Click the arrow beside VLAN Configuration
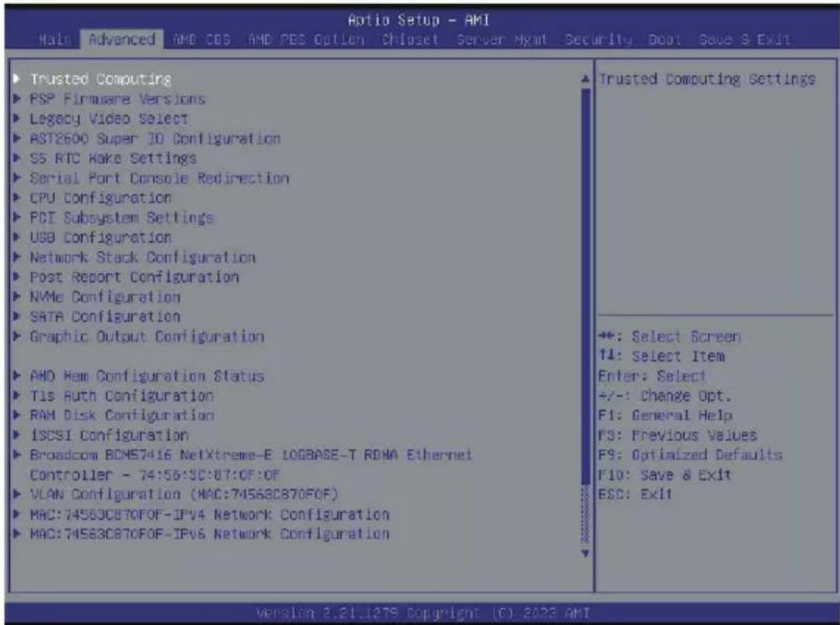 coord(17,494)
